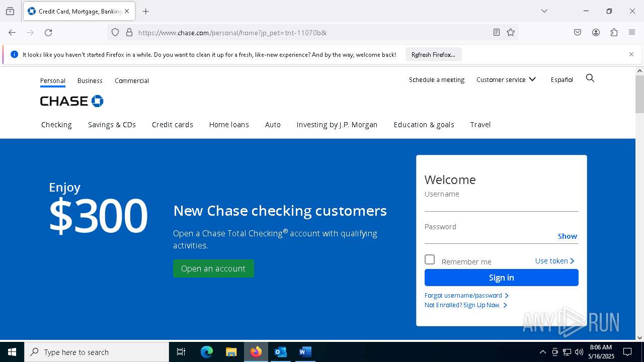Click the chase.com address bar
The width and height of the screenshot is (644, 362).
[x=312, y=33]
